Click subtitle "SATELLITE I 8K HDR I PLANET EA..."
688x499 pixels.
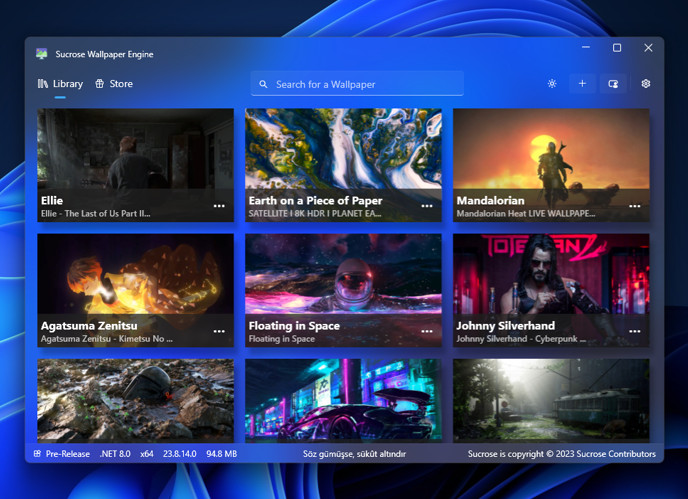315,214
